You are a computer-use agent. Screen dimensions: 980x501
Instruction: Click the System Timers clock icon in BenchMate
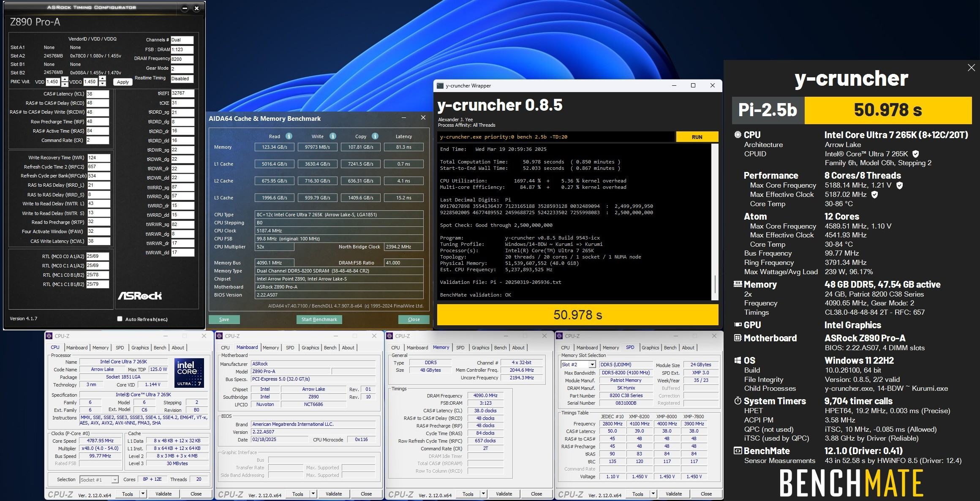coord(738,401)
